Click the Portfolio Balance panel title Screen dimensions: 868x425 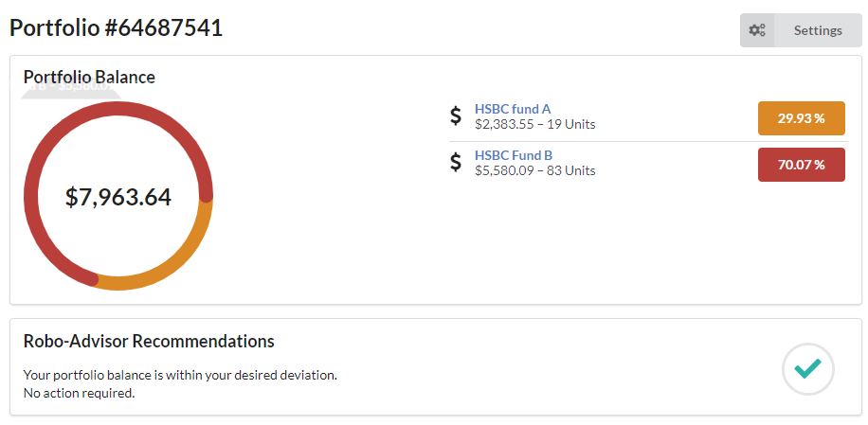point(89,77)
